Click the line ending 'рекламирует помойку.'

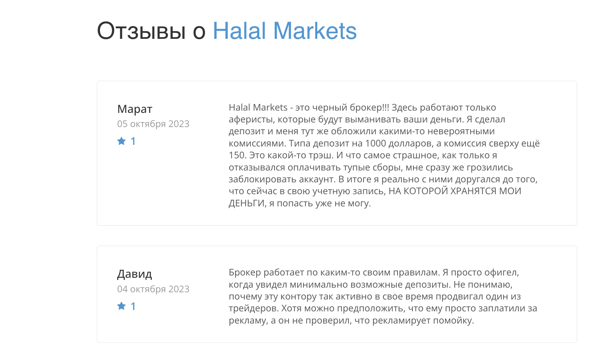pyautogui.click(x=351, y=320)
